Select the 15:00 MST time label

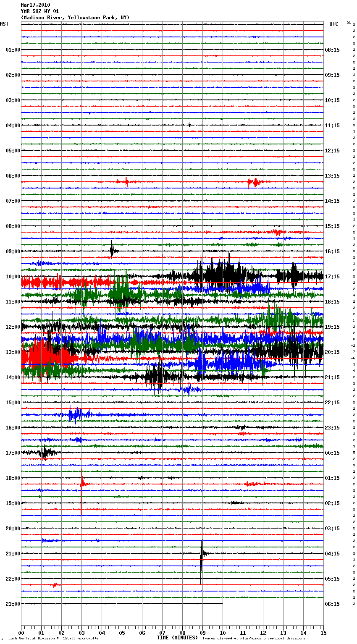pyautogui.click(x=13, y=403)
